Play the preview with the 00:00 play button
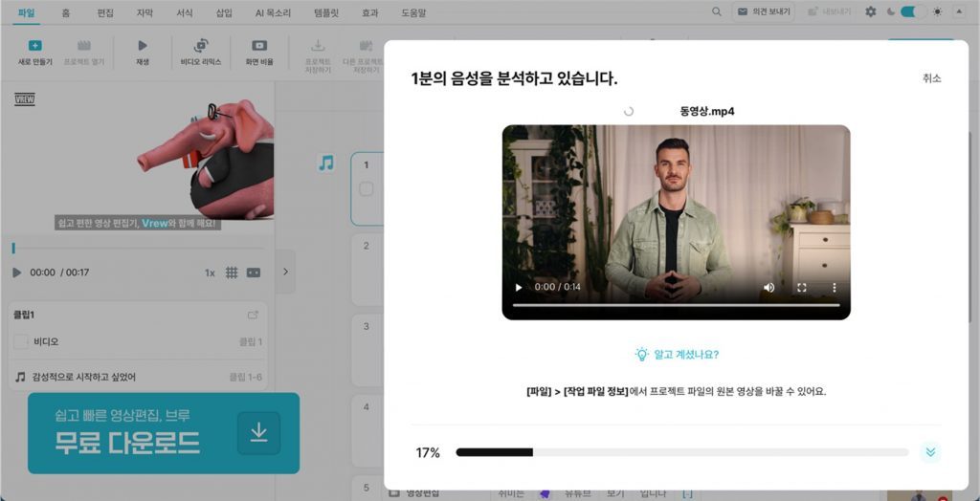This screenshot has height=501, width=980. (x=17, y=272)
